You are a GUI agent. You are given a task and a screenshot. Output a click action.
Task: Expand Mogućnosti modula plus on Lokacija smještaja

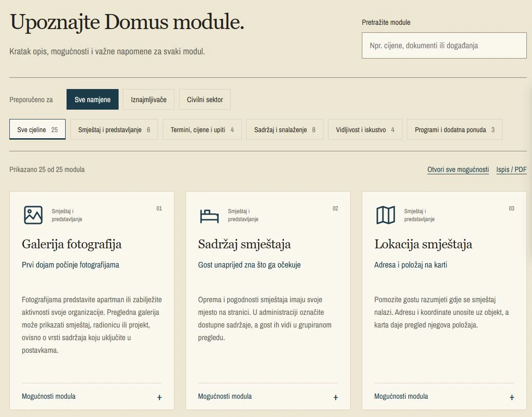(512, 397)
